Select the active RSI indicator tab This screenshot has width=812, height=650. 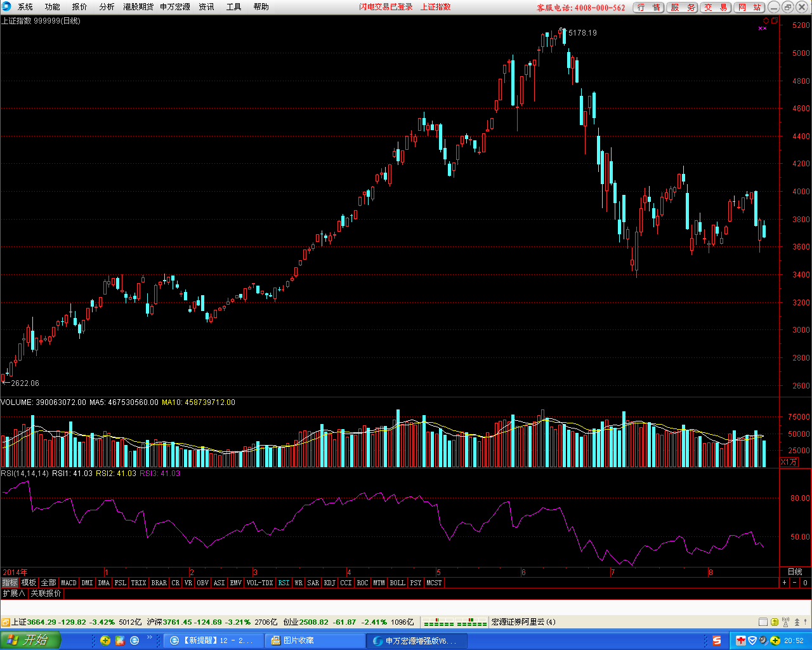click(x=284, y=583)
